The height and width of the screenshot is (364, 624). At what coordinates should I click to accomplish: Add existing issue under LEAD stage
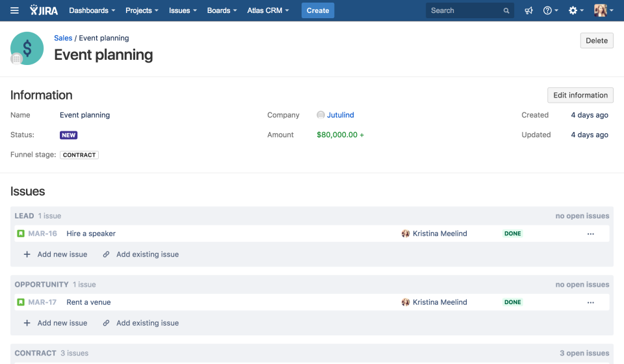[x=141, y=254]
